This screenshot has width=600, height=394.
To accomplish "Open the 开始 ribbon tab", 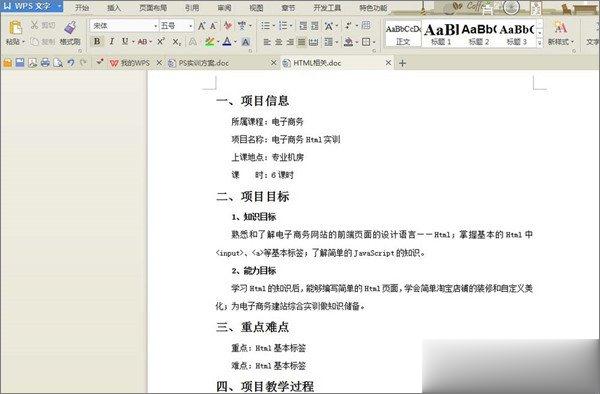I will click(82, 8).
